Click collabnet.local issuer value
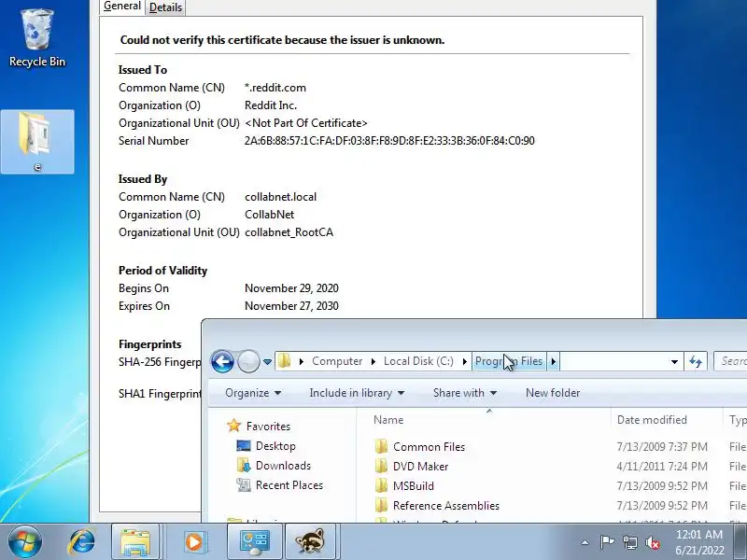Viewport: 747px width, 560px height. (x=281, y=197)
